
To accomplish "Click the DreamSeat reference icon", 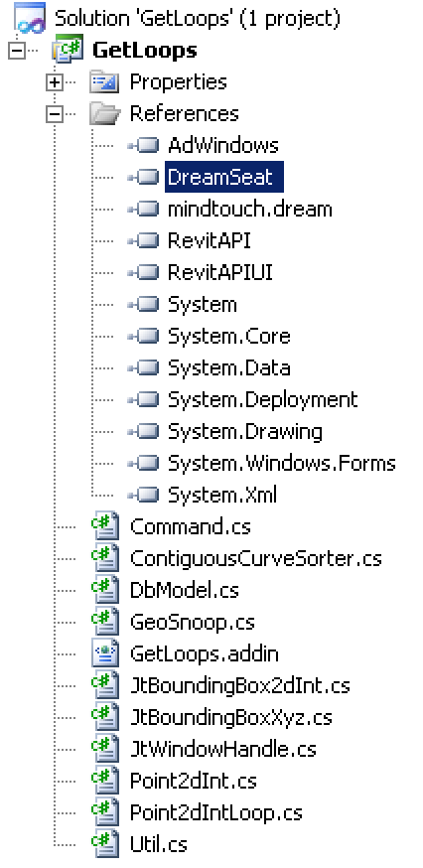I will [x=143, y=178].
